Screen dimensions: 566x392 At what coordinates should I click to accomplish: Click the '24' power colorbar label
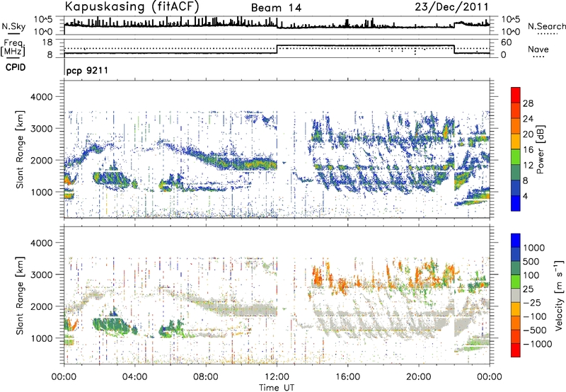click(528, 119)
